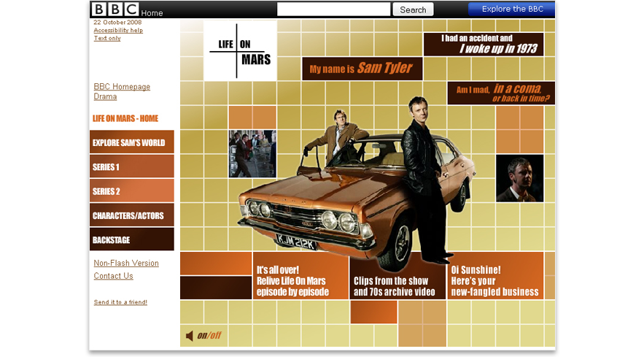644x357 pixels.
Task: Click the Home label beside BBC logo
Action: (152, 13)
